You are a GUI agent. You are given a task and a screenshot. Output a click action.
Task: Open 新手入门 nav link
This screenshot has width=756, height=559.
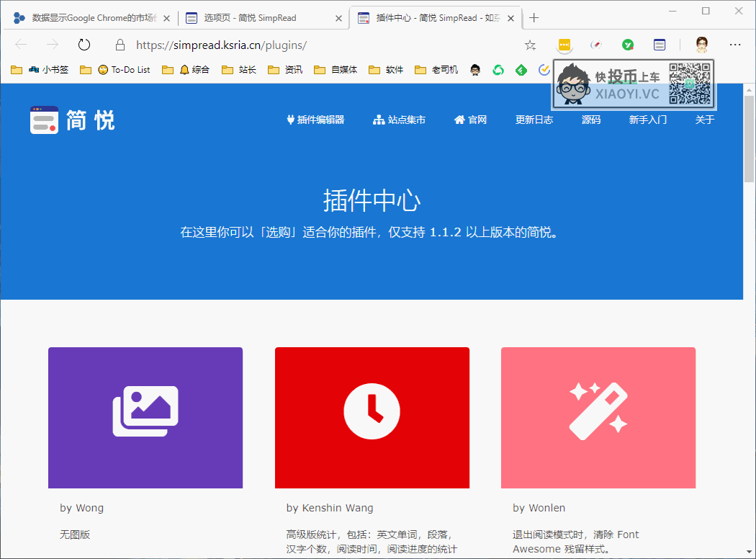(647, 120)
